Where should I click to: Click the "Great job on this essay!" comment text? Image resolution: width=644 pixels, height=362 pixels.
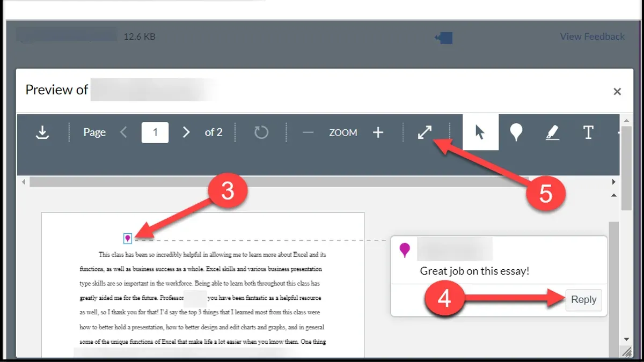(x=474, y=271)
